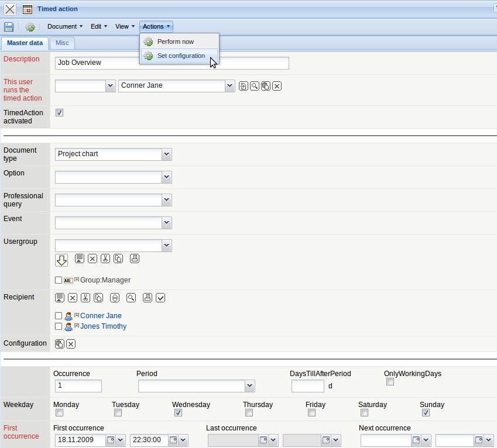Click the search icon beside Conner Jane user field
Image resolution: width=497 pixels, height=448 pixels.
(255, 86)
